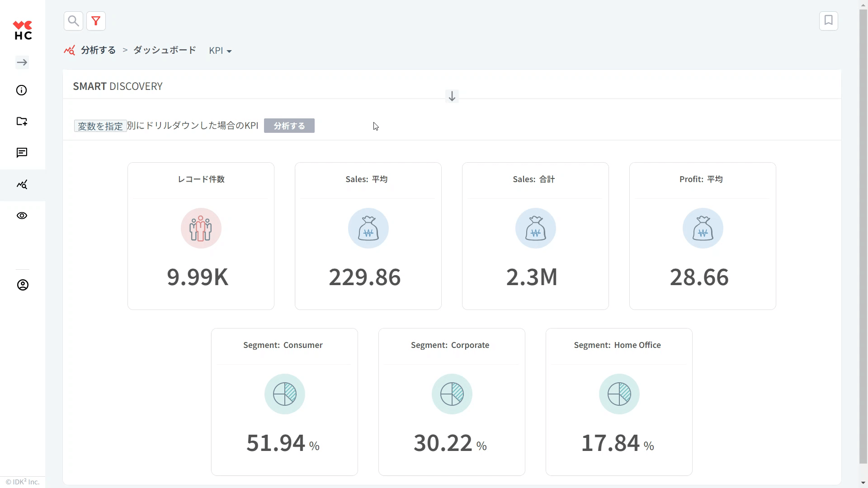The image size is (868, 488).
Task: Open the chat message sidebar icon
Action: [22, 153]
